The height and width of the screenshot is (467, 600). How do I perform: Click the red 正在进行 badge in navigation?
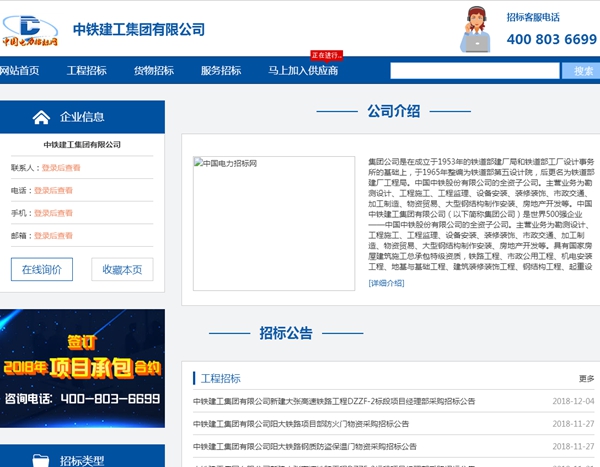coord(326,55)
